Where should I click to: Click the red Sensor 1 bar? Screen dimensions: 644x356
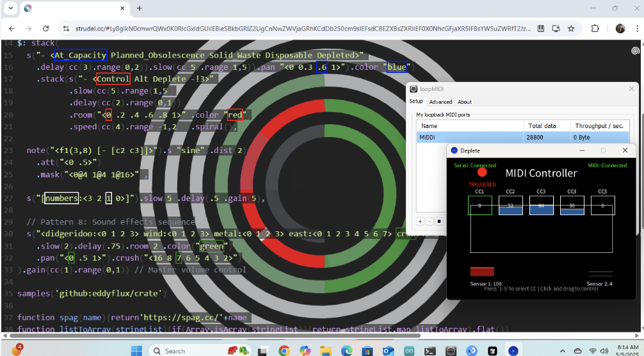click(x=482, y=271)
